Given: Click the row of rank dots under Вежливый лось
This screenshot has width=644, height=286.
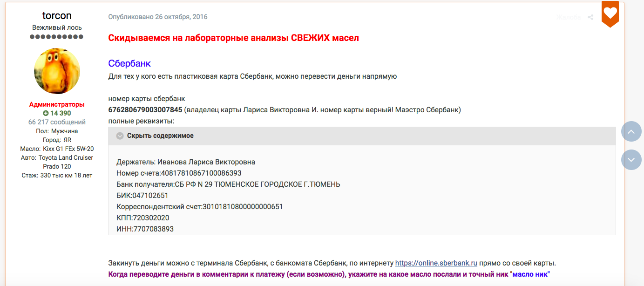Looking at the screenshot, I should tap(57, 37).
